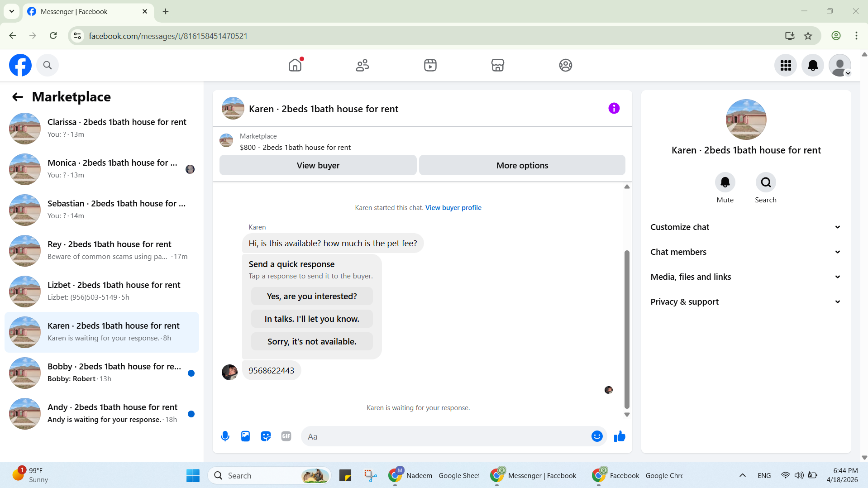Image resolution: width=868 pixels, height=488 pixels.
Task: Attach a photo file to message
Action: [x=245, y=436]
